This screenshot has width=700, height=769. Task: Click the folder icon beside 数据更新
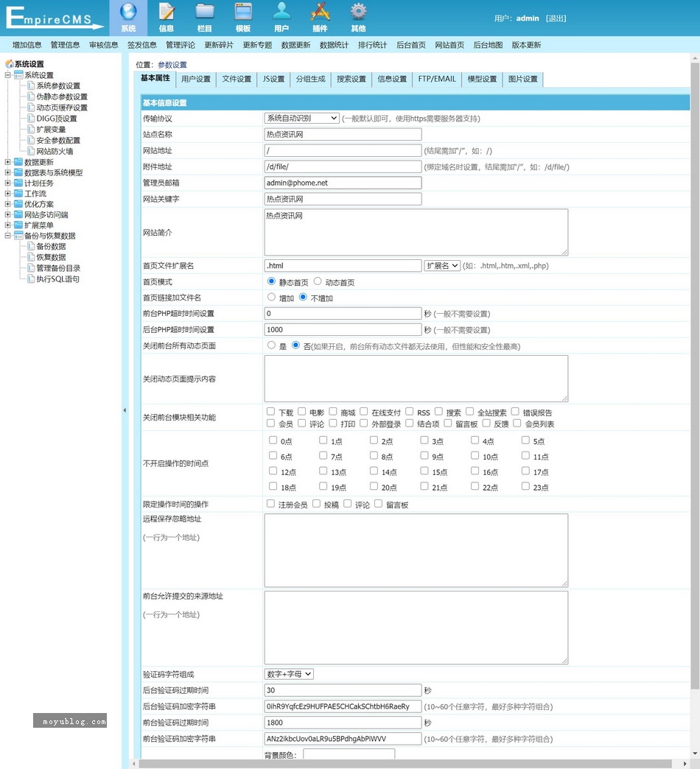pyautogui.click(x=18, y=162)
